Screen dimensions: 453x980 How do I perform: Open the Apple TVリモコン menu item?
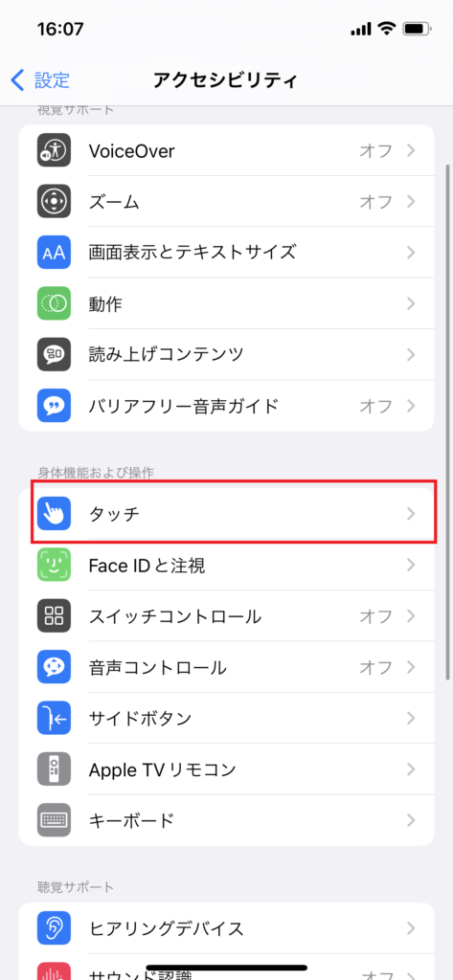226,768
